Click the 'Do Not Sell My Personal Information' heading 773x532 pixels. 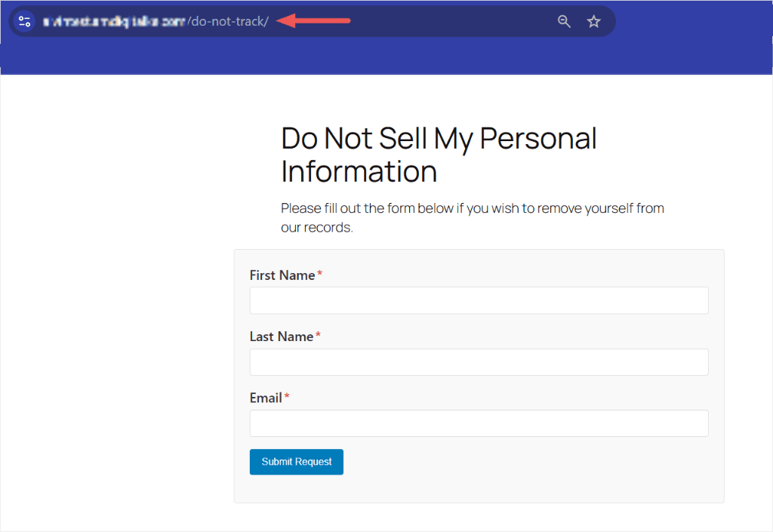[439, 155]
